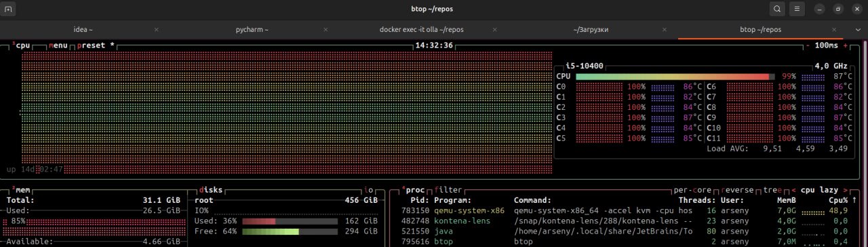Click the clock showing 14:32:36
The height and width of the screenshot is (247, 868).
tap(434, 45)
